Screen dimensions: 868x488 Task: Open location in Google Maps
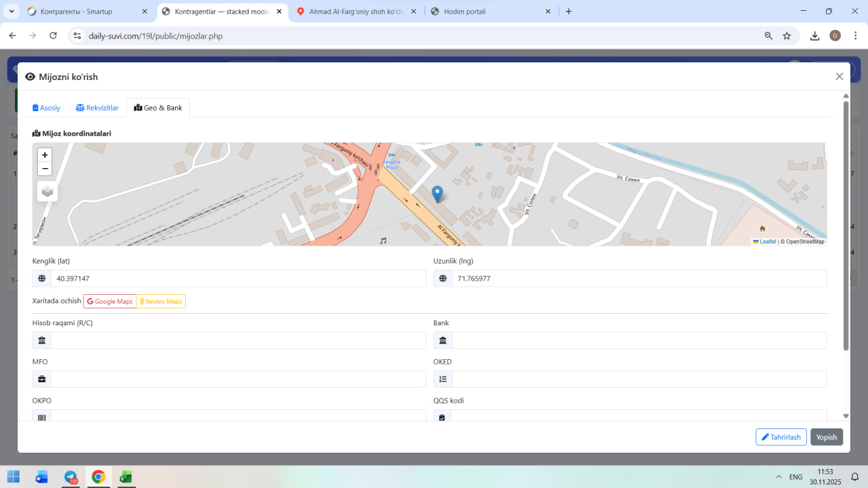(x=110, y=302)
